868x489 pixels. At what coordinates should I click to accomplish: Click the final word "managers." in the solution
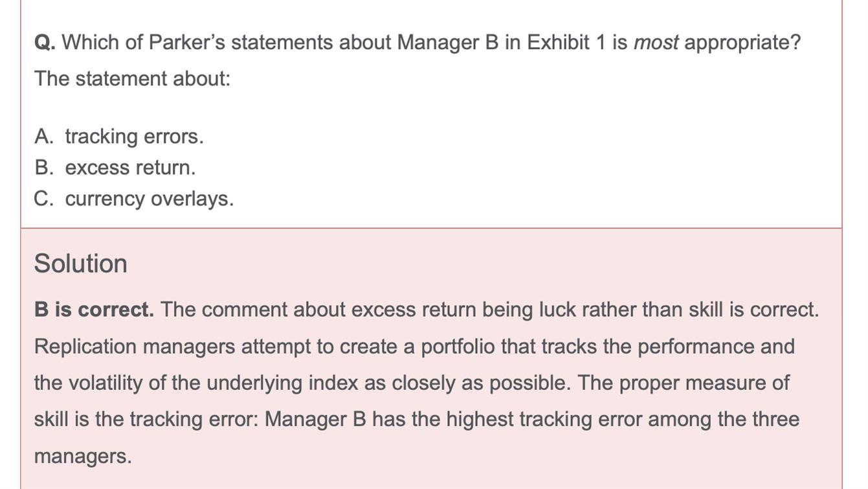tap(83, 456)
